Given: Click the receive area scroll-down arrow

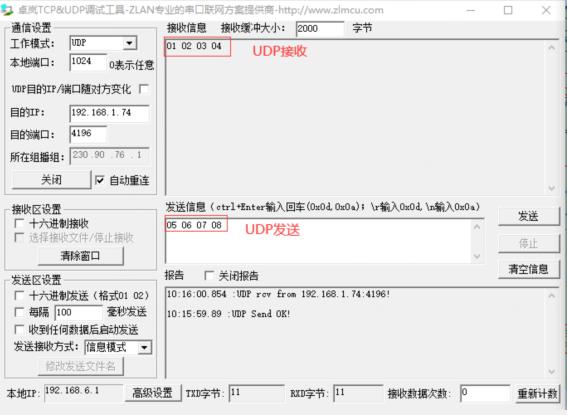Looking at the screenshot, I should (551, 188).
